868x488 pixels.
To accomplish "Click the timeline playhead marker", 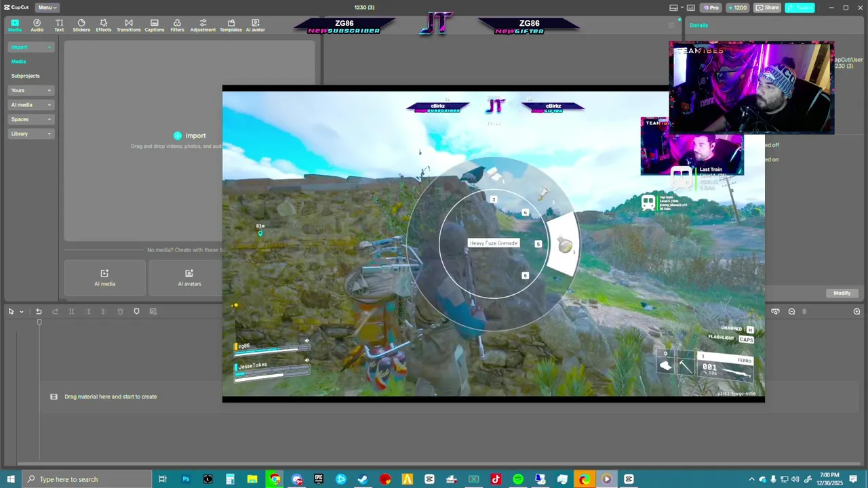I will click(39, 322).
